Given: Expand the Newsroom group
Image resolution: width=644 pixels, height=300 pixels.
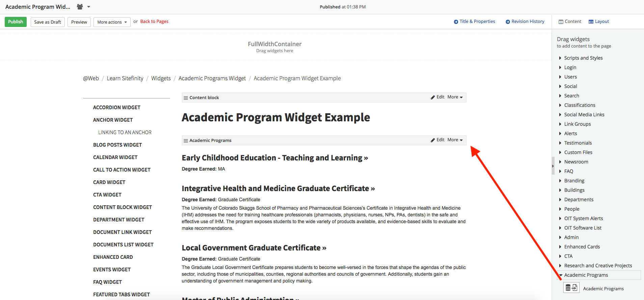Looking at the screenshot, I should coord(576,162).
